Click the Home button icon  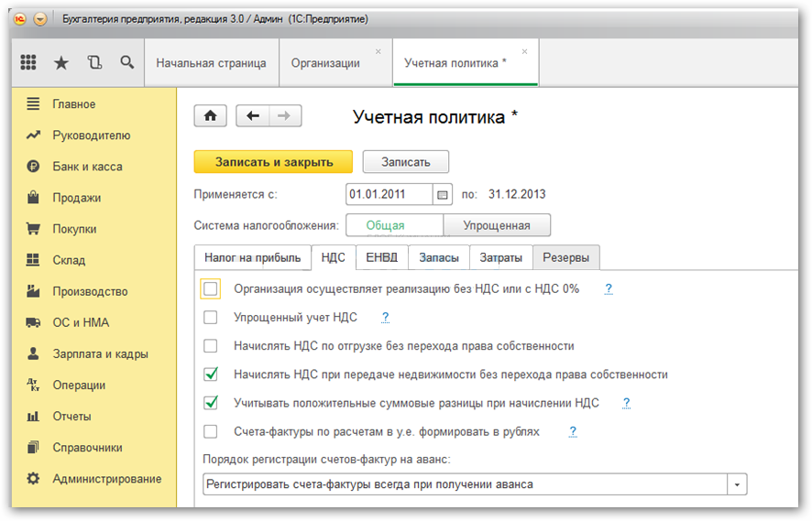tap(211, 116)
